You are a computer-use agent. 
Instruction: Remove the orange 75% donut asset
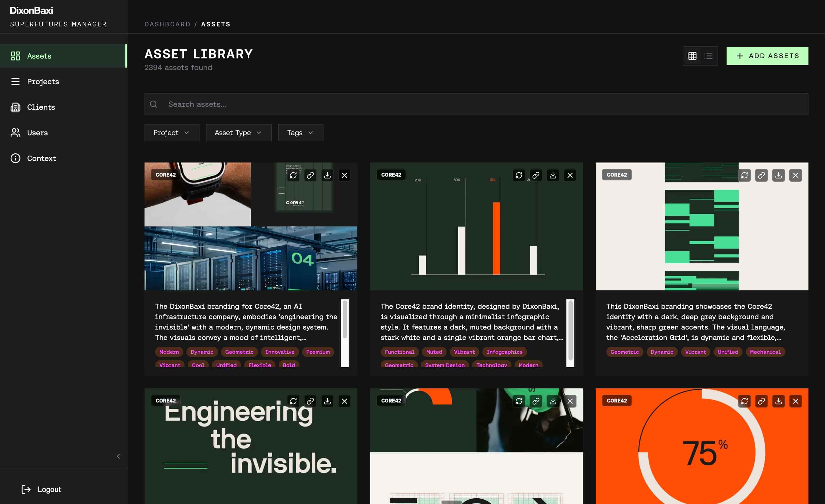[796, 401]
